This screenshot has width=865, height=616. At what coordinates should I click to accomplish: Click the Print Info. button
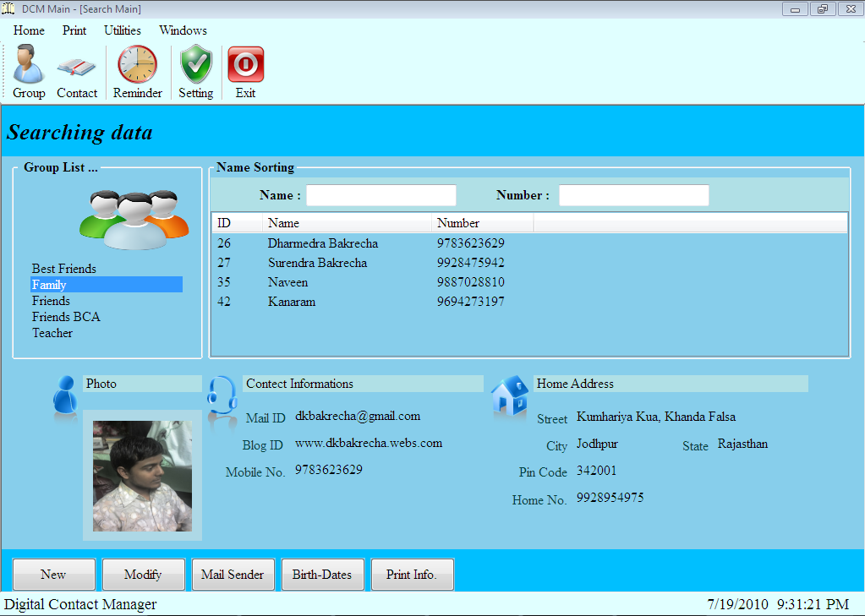412,574
